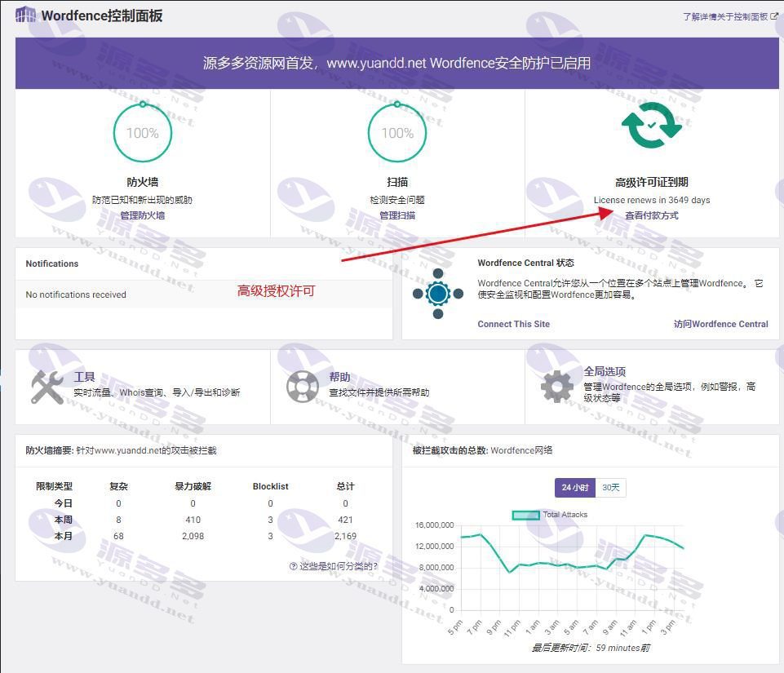Click the firewall 100% status circle
784x673 pixels.
point(143,132)
